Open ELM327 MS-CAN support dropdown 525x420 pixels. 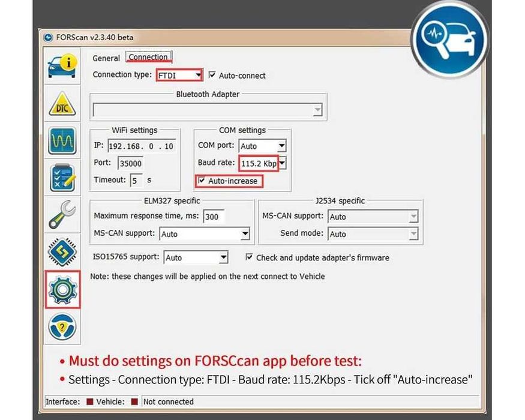[x=205, y=234]
